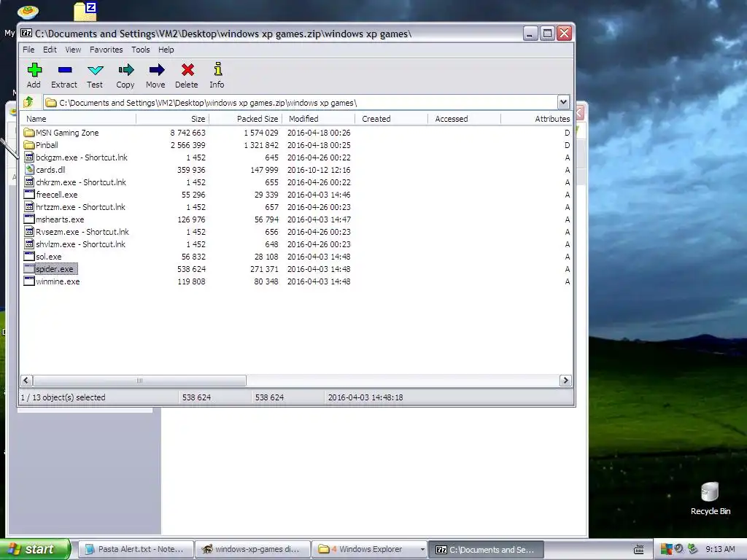Image resolution: width=747 pixels, height=560 pixels.
Task: Open the Windows start button
Action: tap(35, 549)
